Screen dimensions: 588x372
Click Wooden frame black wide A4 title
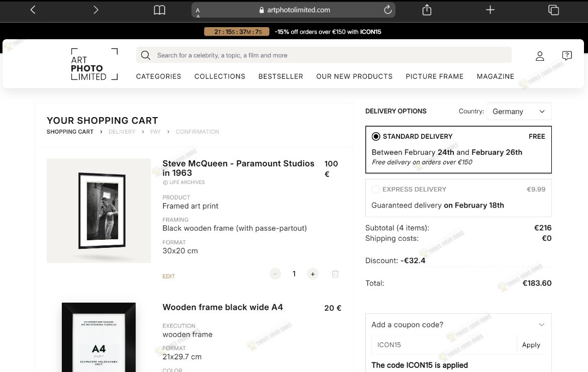pos(223,307)
